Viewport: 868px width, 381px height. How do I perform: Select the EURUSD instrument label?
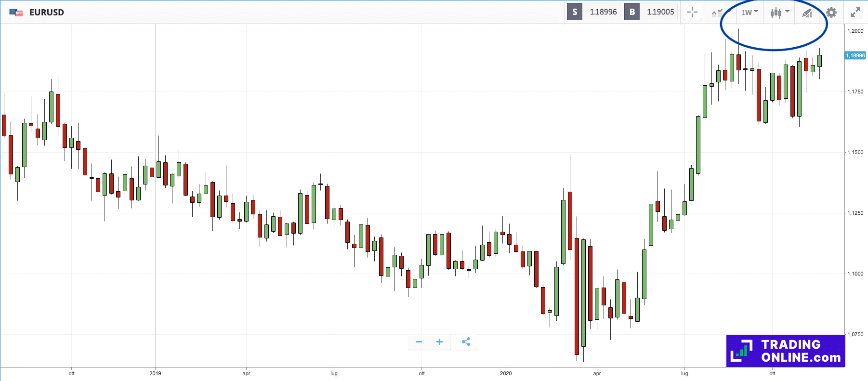point(47,13)
